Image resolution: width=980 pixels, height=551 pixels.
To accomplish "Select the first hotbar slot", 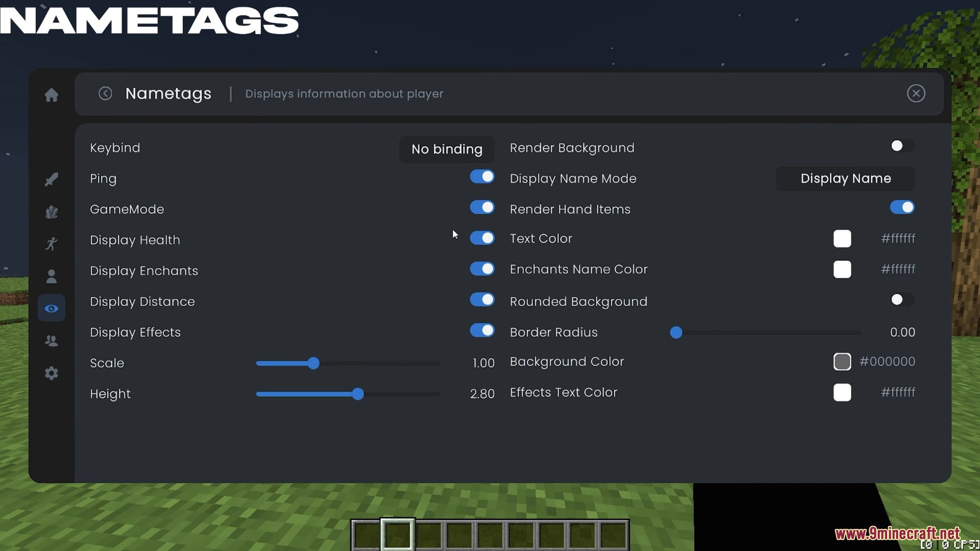I will point(366,535).
